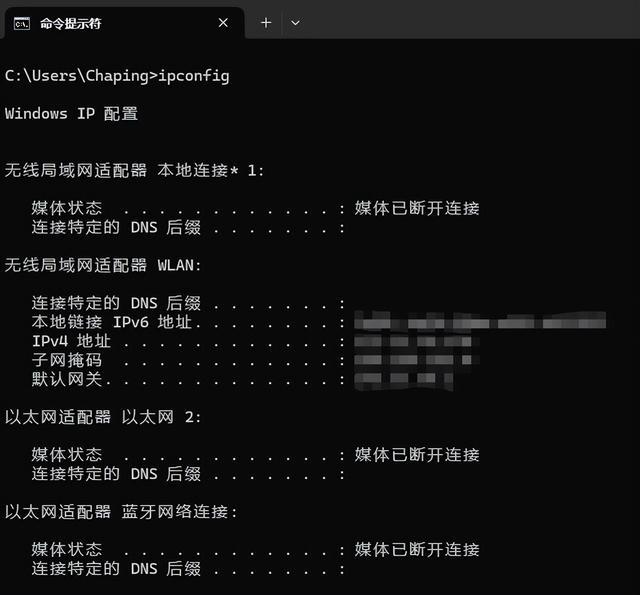Viewport: 640px width, 595px height.
Task: Click 媒体已断开连接 under 蓝牙网络连接
Action: (417, 549)
